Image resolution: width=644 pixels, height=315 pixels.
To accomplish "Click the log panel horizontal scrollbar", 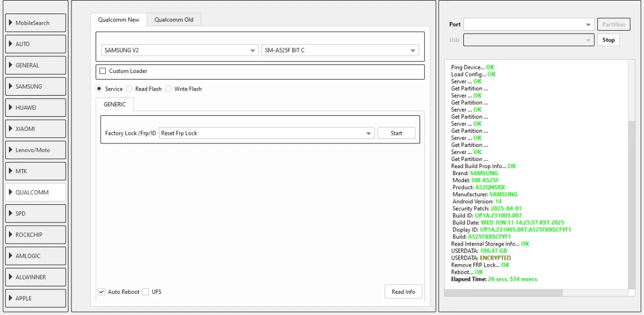I will point(503,293).
